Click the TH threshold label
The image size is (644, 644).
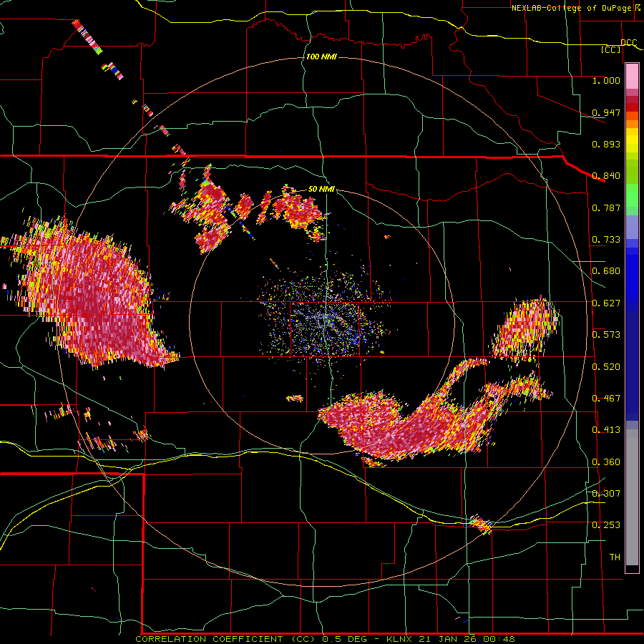coord(615,557)
